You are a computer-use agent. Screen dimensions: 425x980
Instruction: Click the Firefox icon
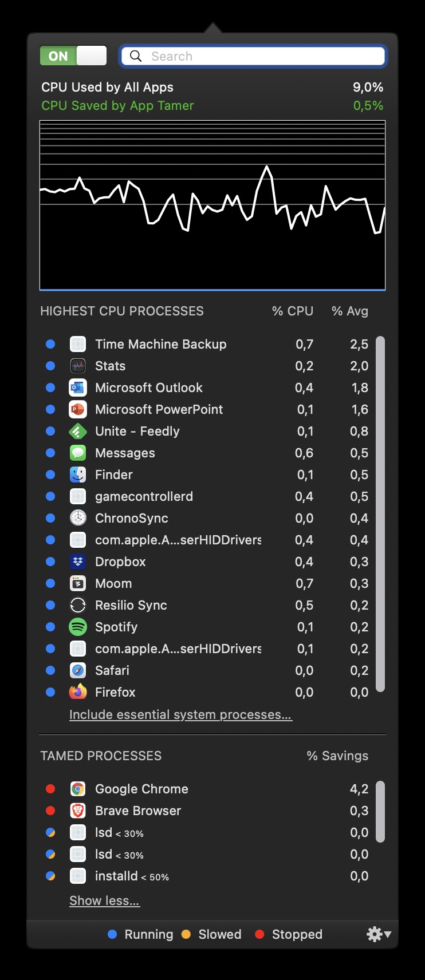78,692
